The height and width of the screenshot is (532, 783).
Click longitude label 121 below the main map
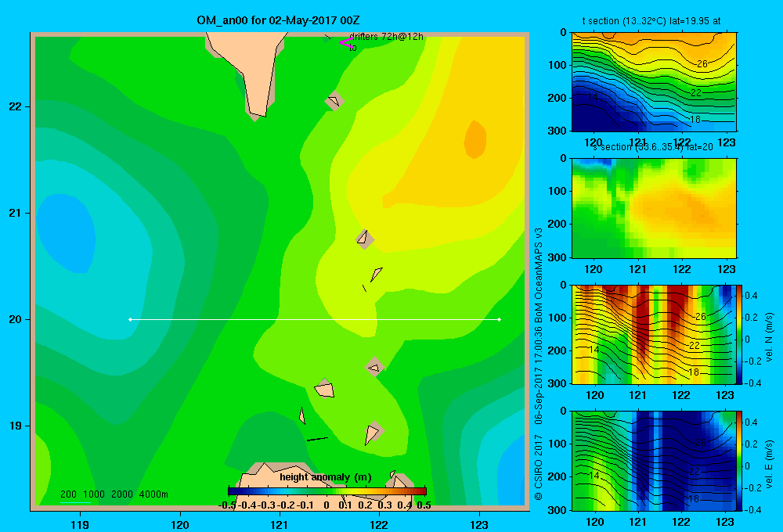pyautogui.click(x=280, y=524)
